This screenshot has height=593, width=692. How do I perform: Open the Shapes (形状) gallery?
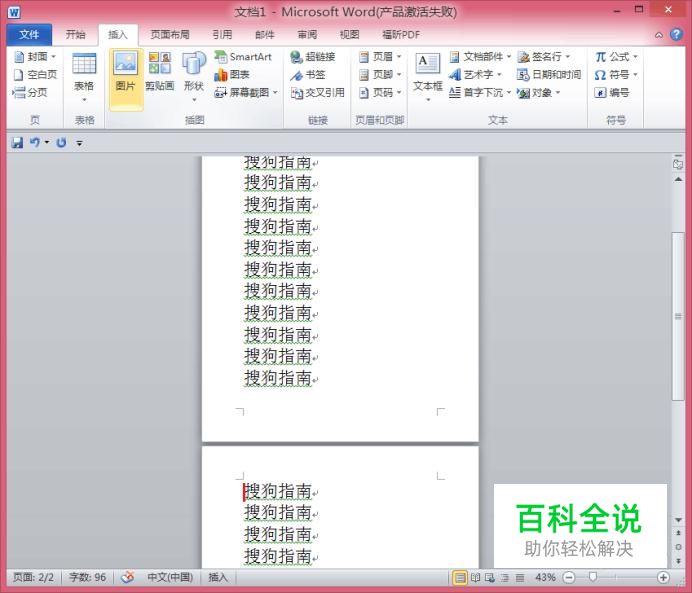coord(194,78)
